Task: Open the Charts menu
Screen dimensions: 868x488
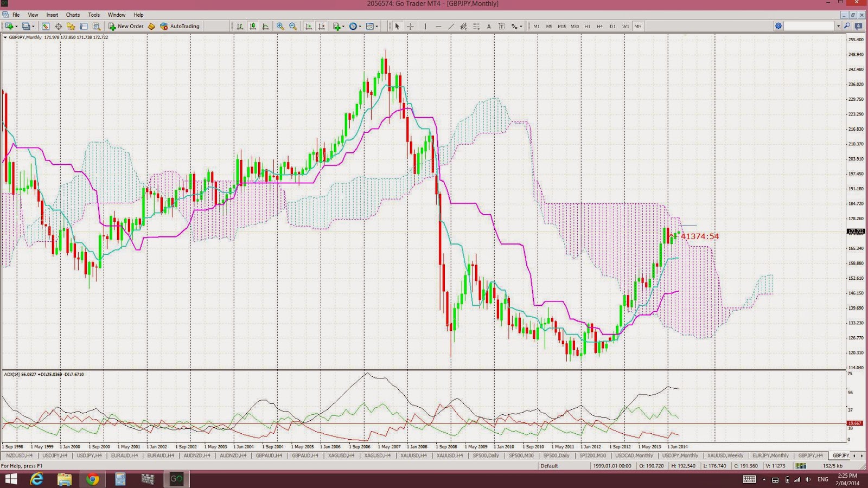Action: tap(73, 15)
